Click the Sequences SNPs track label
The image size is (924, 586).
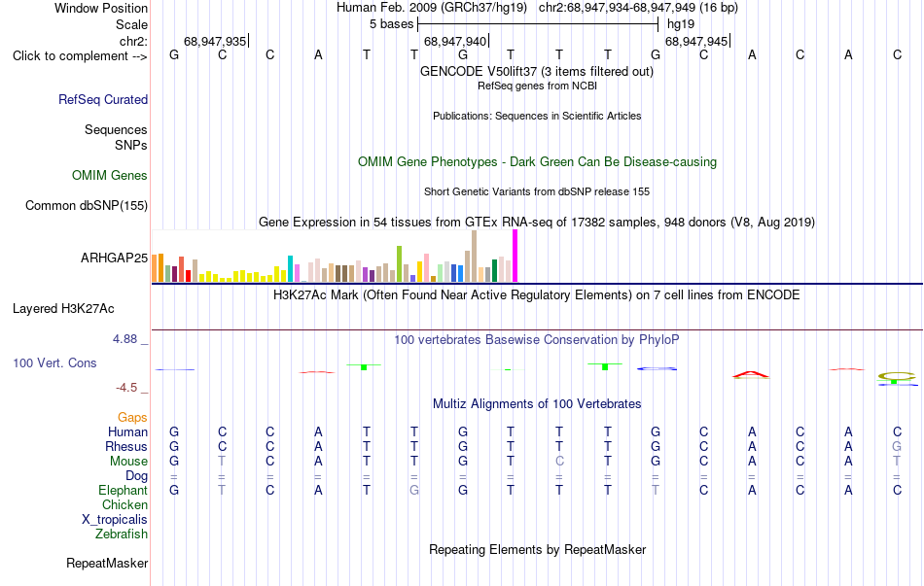pyautogui.click(x=116, y=137)
